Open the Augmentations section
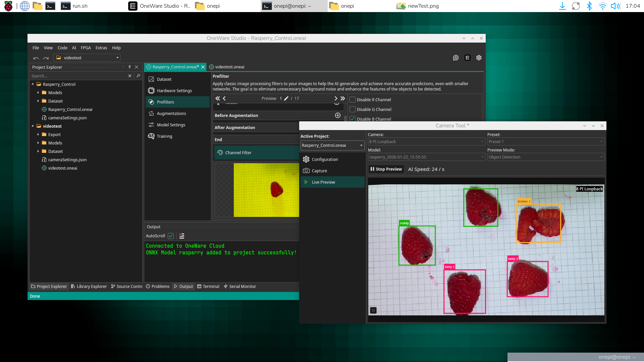 [171, 113]
